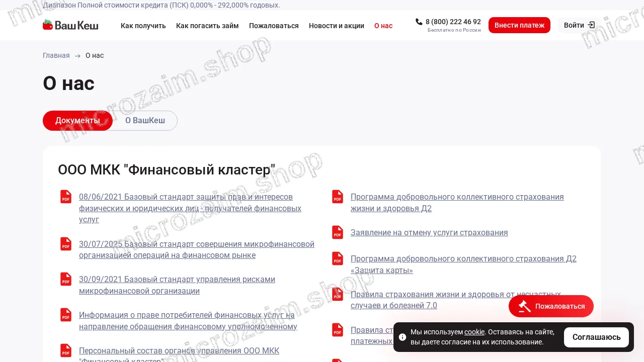The height and width of the screenshot is (362, 644).
Task: Click the floating Пожаловаться button
Action: pos(551,306)
